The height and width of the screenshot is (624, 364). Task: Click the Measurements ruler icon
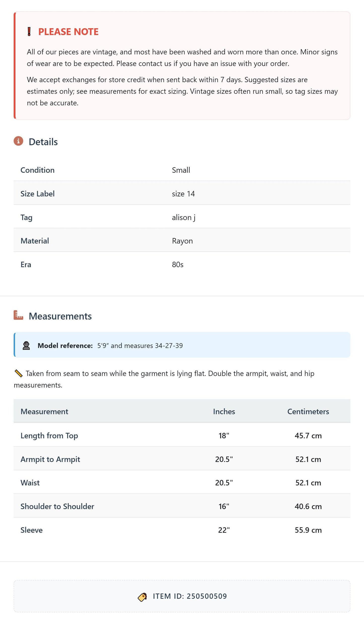click(18, 315)
